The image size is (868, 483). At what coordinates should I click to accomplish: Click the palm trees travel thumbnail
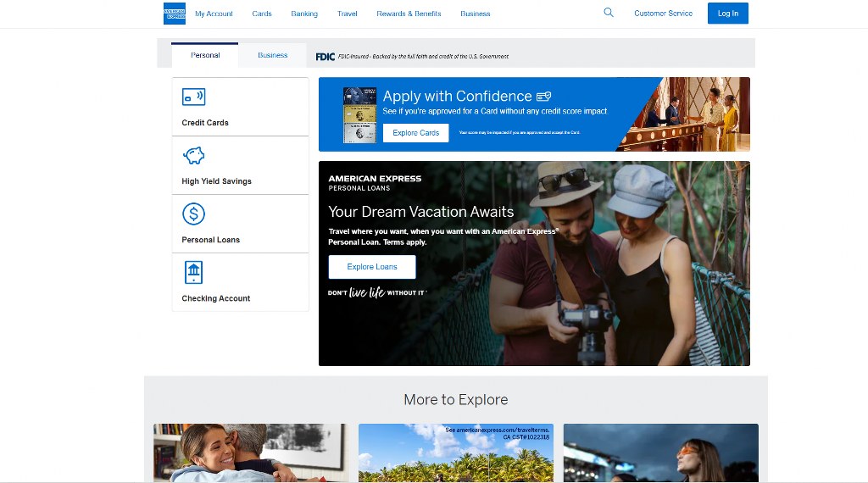coord(455,453)
